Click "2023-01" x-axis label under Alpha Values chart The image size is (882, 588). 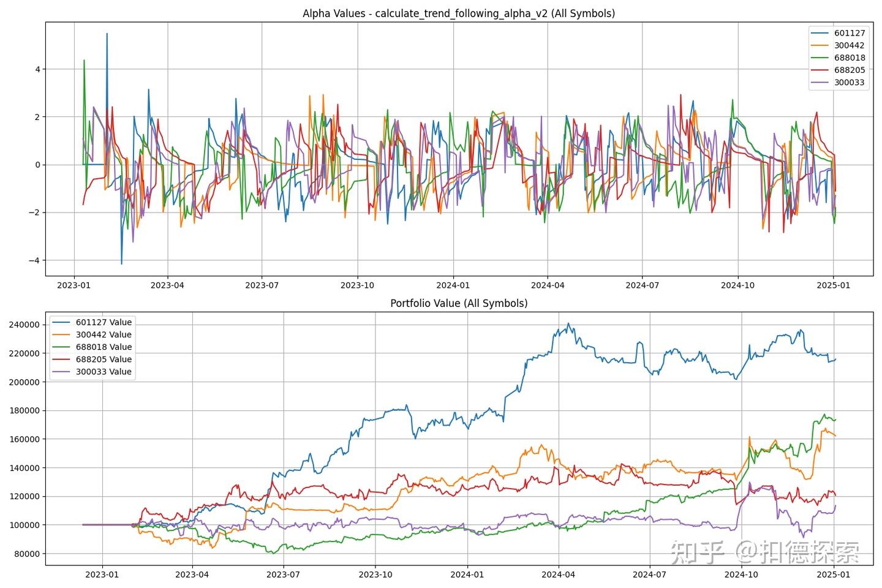(x=74, y=285)
